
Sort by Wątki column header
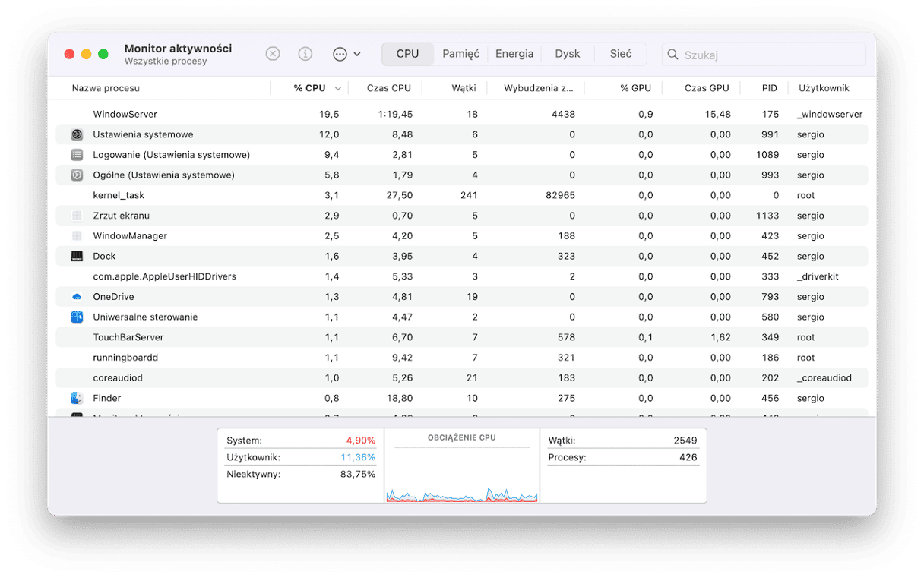(x=464, y=88)
